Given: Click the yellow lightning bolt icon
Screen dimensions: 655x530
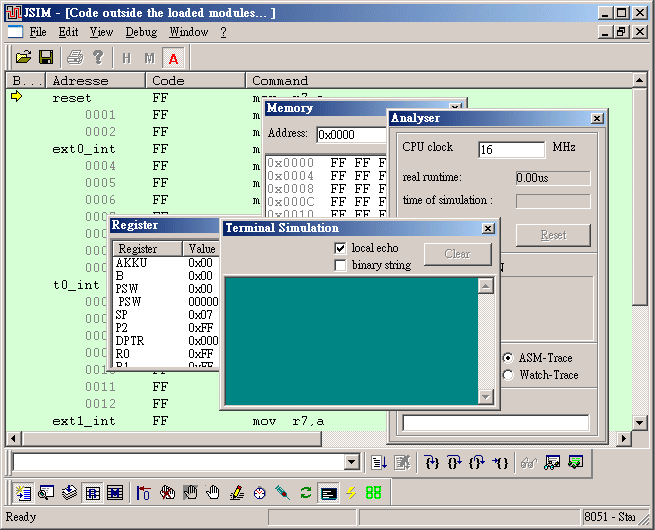Looking at the screenshot, I should click(351, 493).
